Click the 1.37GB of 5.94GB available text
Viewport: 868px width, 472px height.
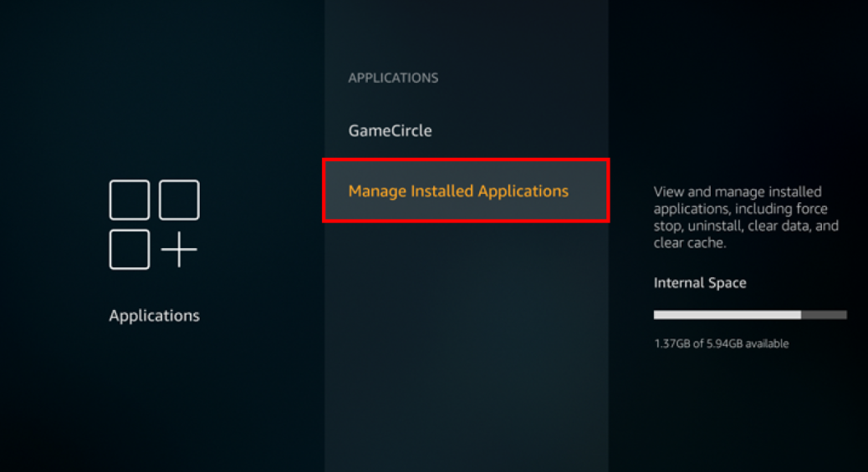pyautogui.click(x=722, y=343)
